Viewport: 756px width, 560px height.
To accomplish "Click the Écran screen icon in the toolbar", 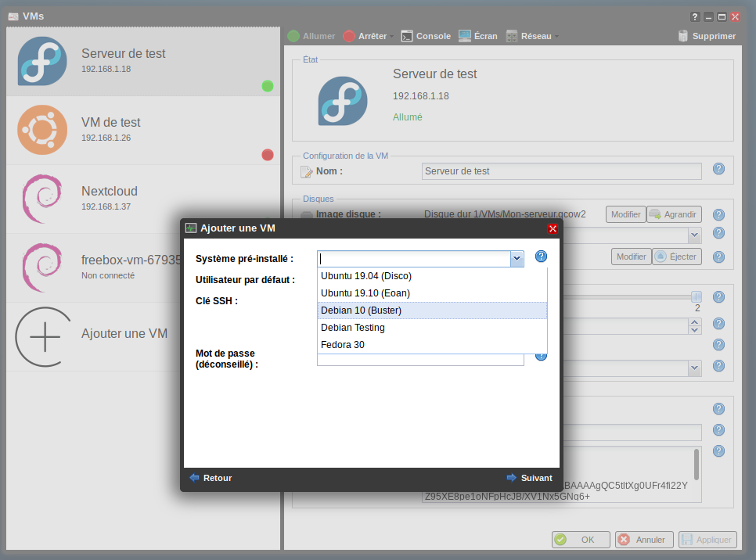I will pos(465,35).
